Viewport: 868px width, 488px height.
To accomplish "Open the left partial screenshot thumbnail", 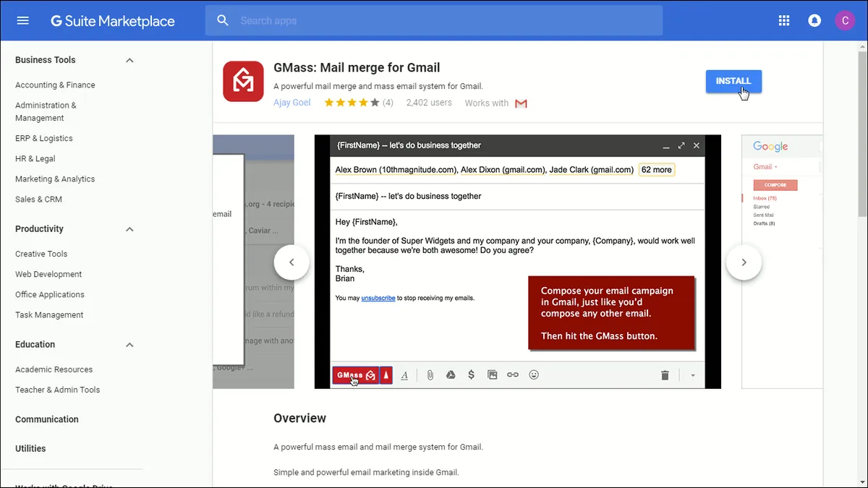I will point(253,262).
